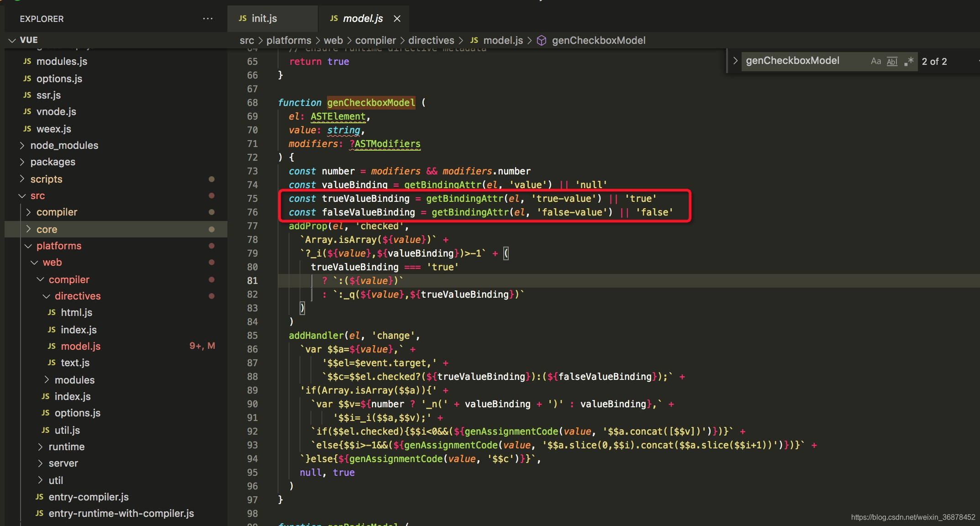Image resolution: width=980 pixels, height=526 pixels.
Task: Switch to the init.js tab
Action: [264, 18]
